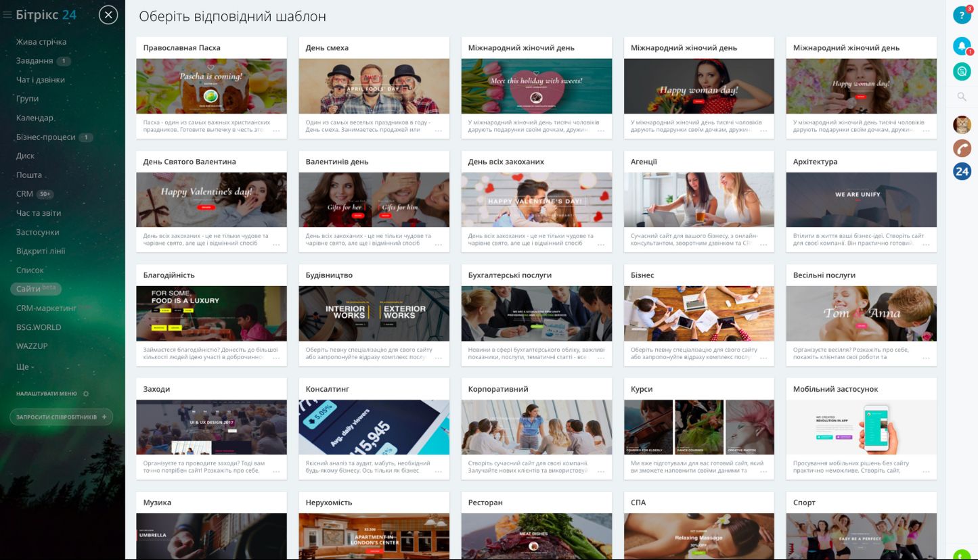
Task: Choose the Будівництво template thumbnail
Action: [x=374, y=313]
